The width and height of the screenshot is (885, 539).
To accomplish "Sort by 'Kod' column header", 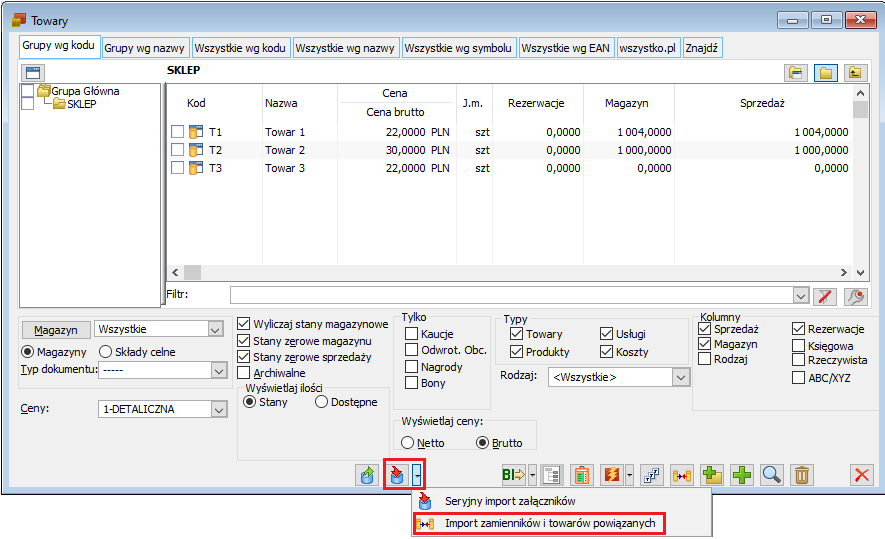I will click(196, 103).
